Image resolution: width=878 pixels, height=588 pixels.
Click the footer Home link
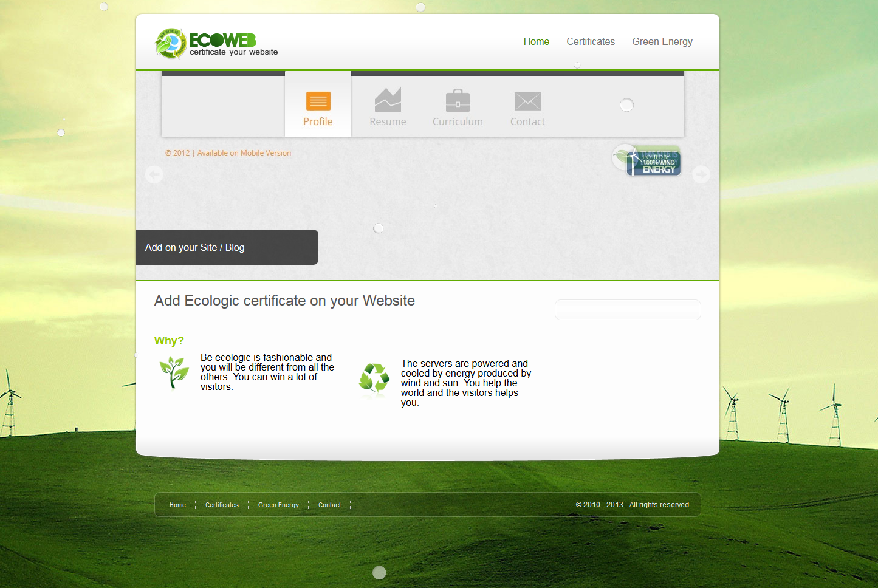[177, 505]
